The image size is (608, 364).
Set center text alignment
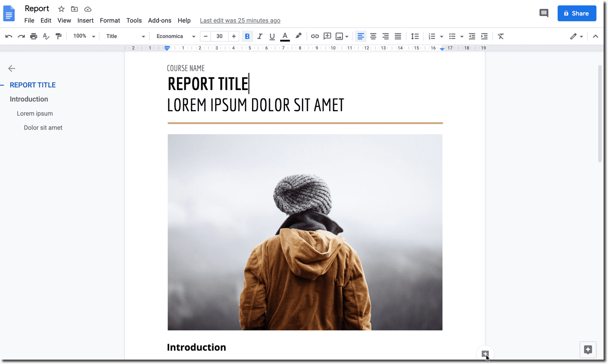click(373, 36)
